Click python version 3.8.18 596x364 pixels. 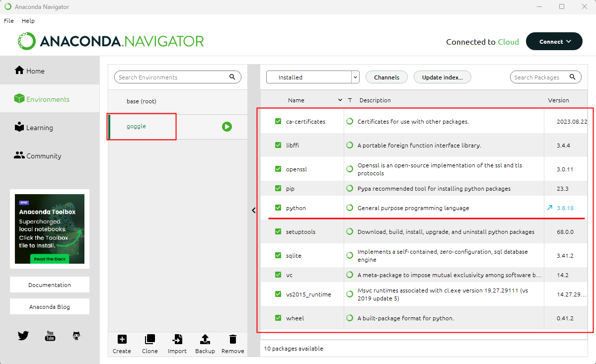[565, 208]
